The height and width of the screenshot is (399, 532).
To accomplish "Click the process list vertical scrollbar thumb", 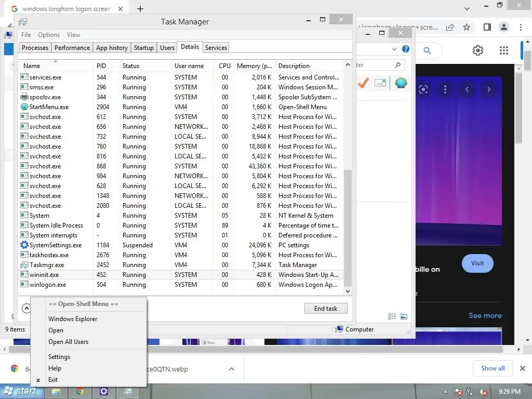I will [x=348, y=228].
